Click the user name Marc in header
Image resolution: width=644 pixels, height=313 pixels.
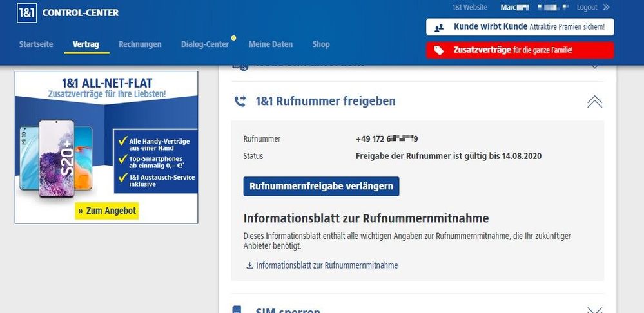(508, 7)
